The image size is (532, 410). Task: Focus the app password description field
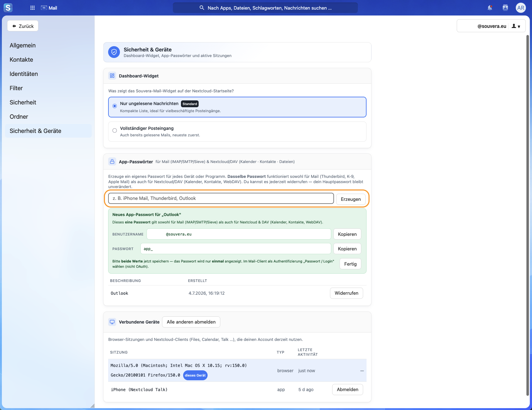[221, 198]
